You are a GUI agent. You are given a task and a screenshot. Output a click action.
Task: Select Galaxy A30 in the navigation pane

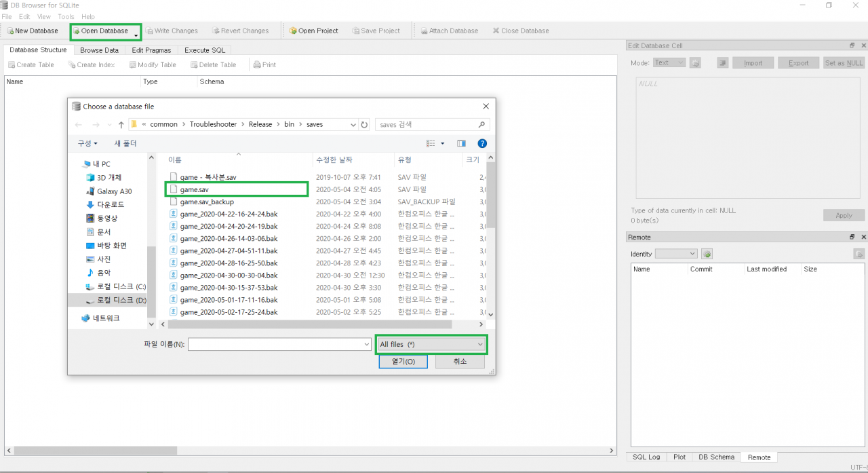[114, 191]
